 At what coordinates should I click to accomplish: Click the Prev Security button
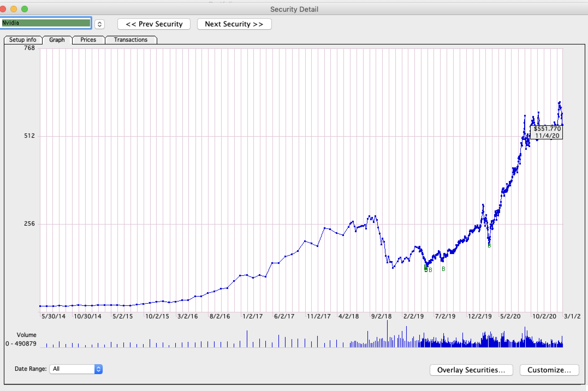[x=154, y=24]
